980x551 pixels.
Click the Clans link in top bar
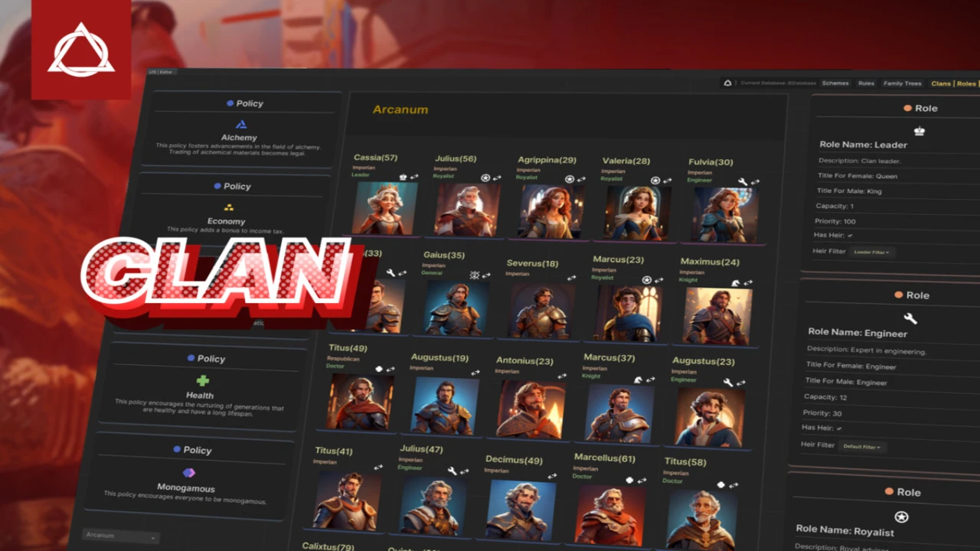coord(940,83)
